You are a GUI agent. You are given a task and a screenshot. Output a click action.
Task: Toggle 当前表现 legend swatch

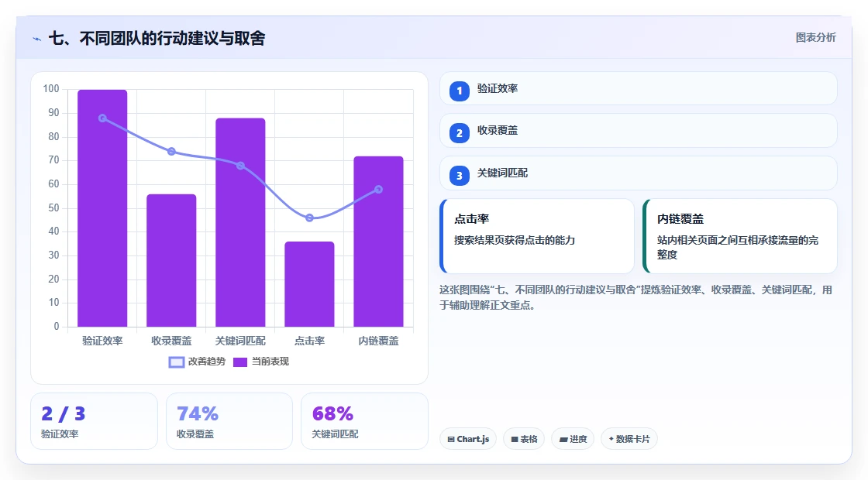tap(239, 362)
